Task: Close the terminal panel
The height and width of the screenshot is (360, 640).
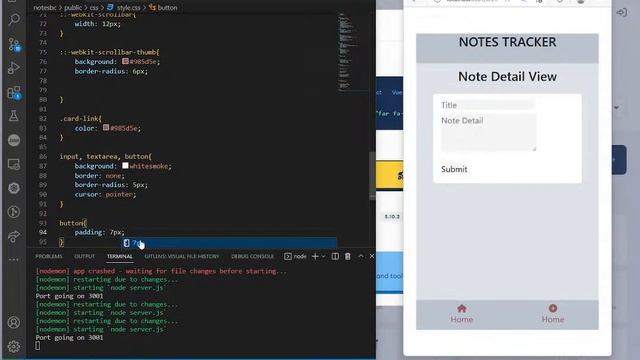Action: 371,256
